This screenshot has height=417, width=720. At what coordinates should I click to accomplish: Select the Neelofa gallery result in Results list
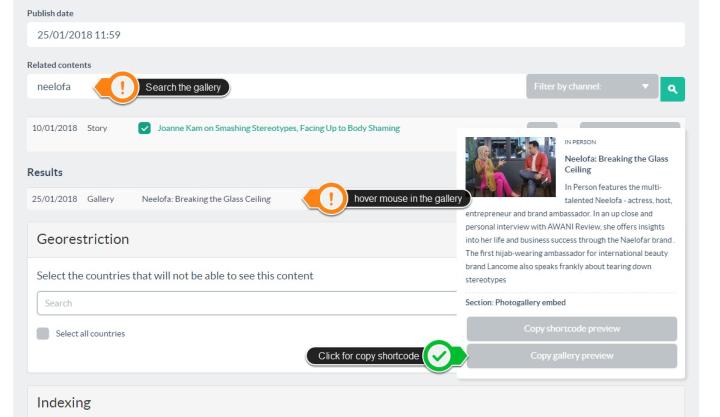[206, 198]
